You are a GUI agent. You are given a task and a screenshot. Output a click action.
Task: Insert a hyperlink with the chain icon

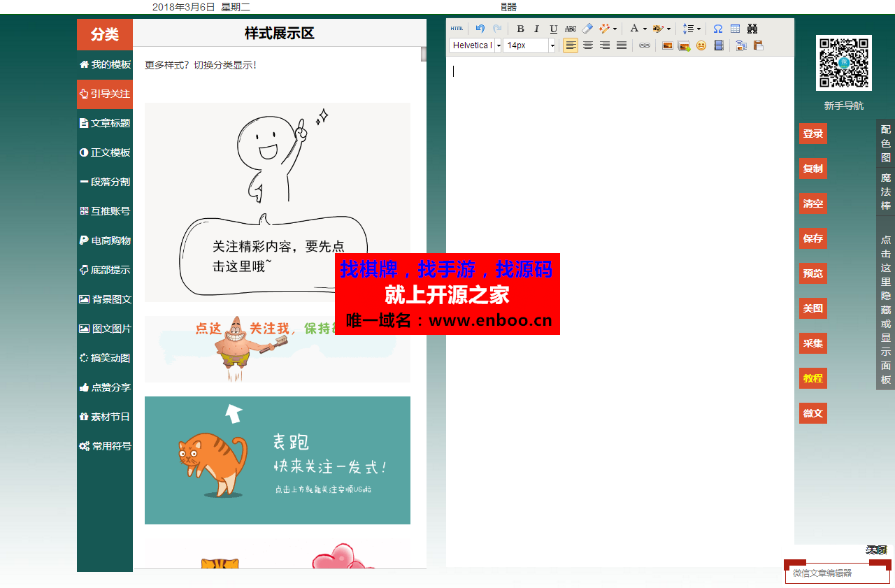(x=645, y=45)
